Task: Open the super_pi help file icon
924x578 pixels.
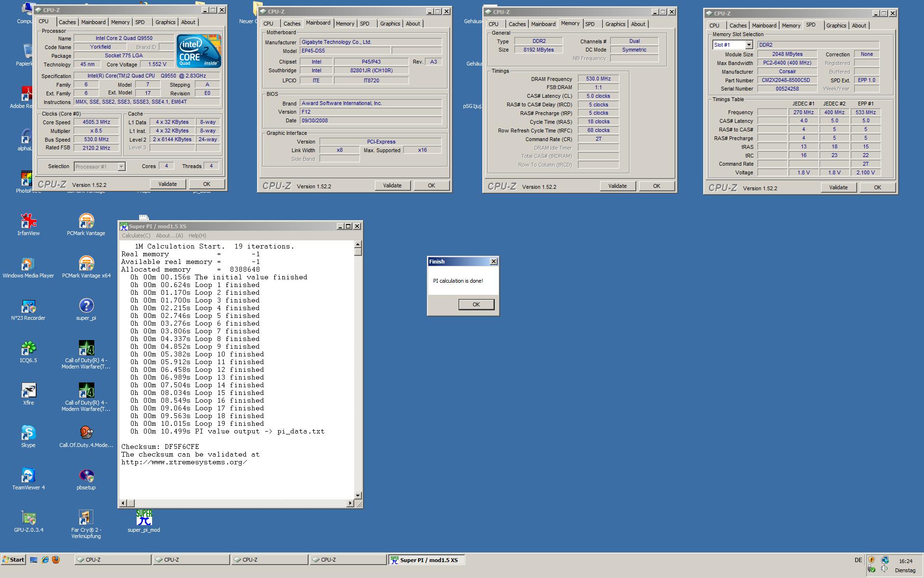Action: 86,309
